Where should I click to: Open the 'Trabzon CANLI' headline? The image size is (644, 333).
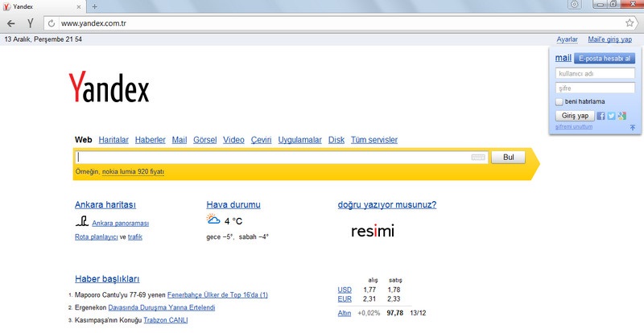(166, 320)
